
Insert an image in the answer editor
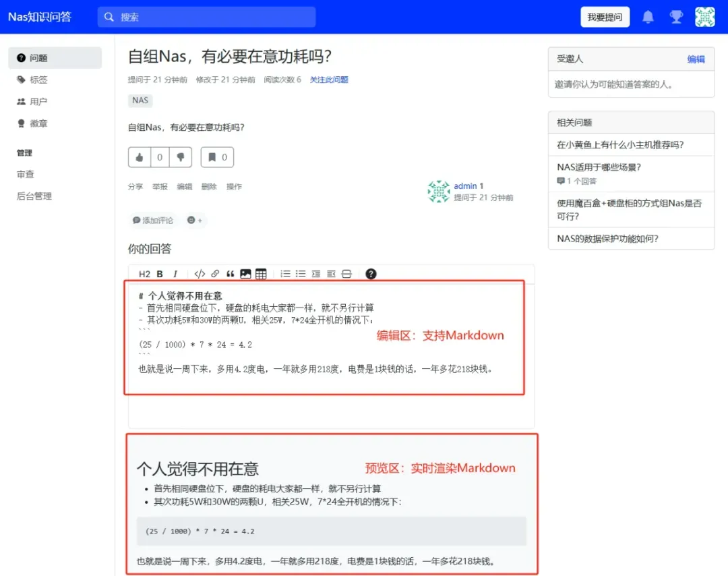245,274
